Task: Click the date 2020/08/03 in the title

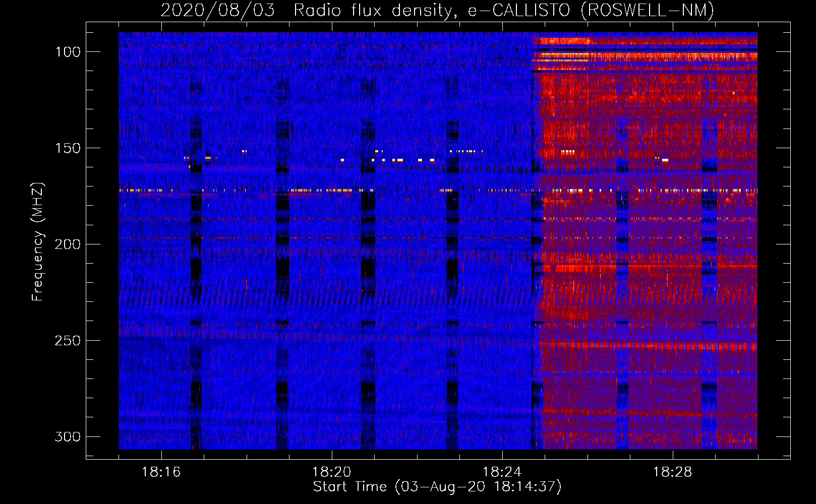Action: click(x=217, y=10)
